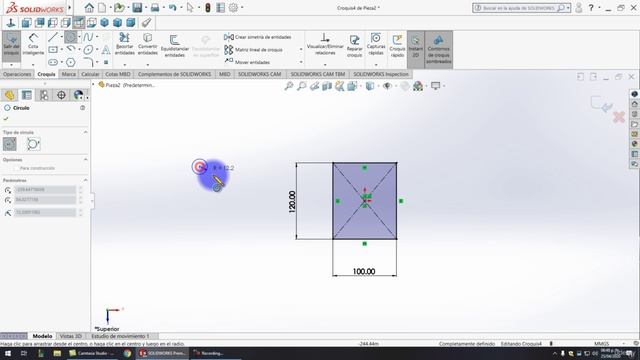The height and width of the screenshot is (360, 640).
Task: Expand dropdown under Convertir entidades
Action: point(147,64)
